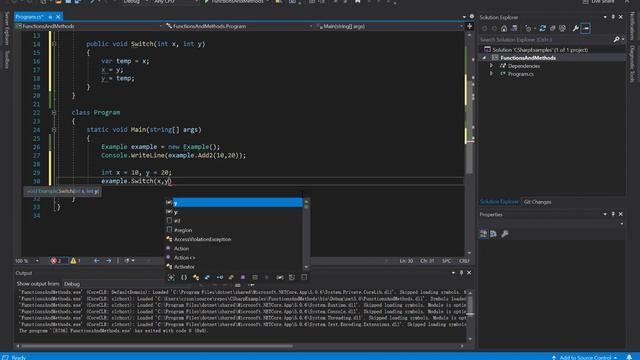Screen dimensions: 640x360
Task: Toggle enums filter icon in IntelliSense
Action: coord(231,278)
